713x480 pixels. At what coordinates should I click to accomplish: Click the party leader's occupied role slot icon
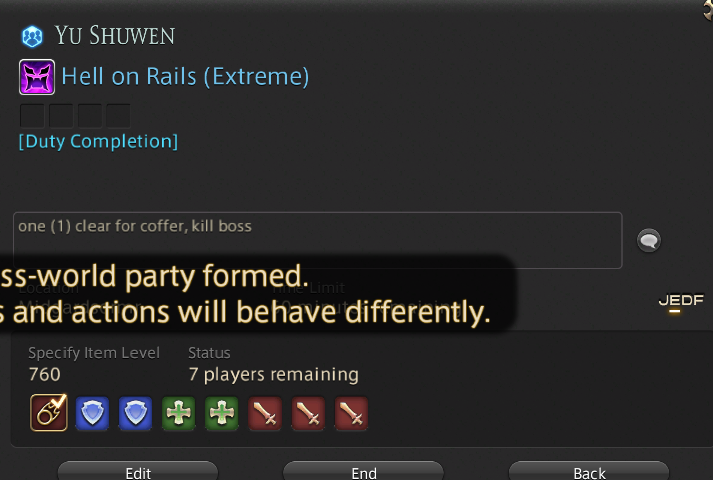click(49, 413)
